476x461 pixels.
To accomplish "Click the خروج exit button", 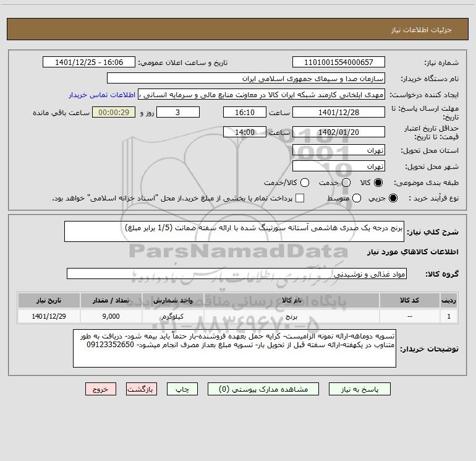I will coord(101,389).
